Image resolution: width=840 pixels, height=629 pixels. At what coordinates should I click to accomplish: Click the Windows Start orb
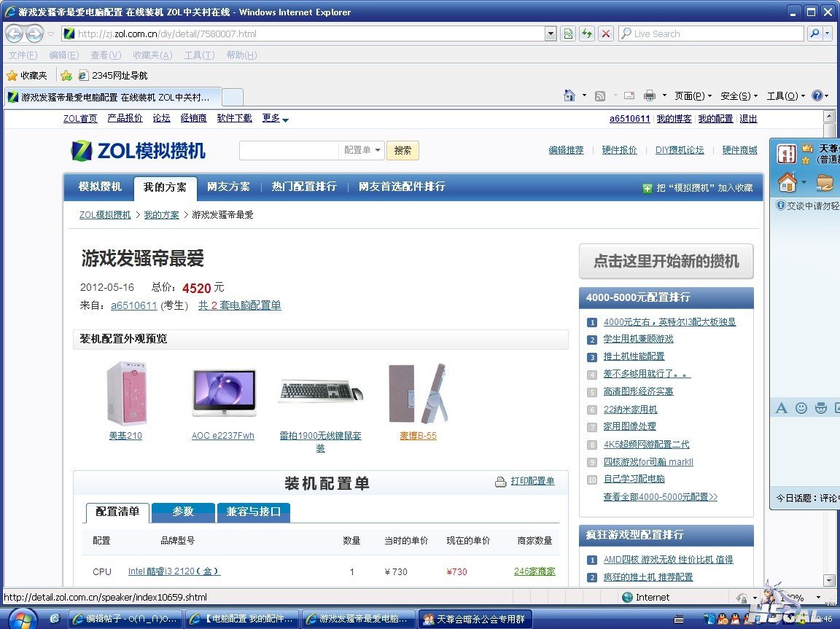22,619
